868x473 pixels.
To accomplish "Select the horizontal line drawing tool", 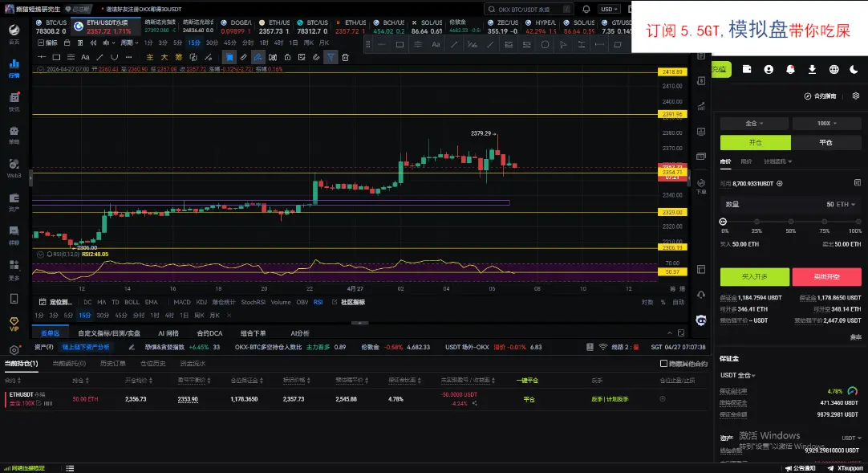I will (42, 57).
